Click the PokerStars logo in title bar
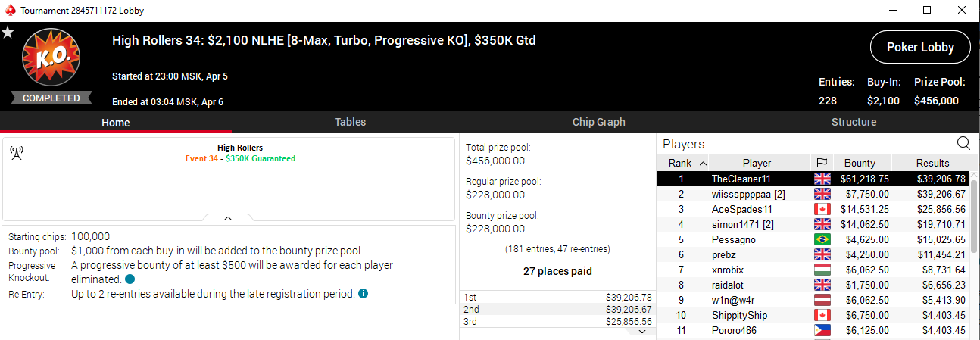Image resolution: width=980 pixels, height=340 pixels. tap(8, 11)
